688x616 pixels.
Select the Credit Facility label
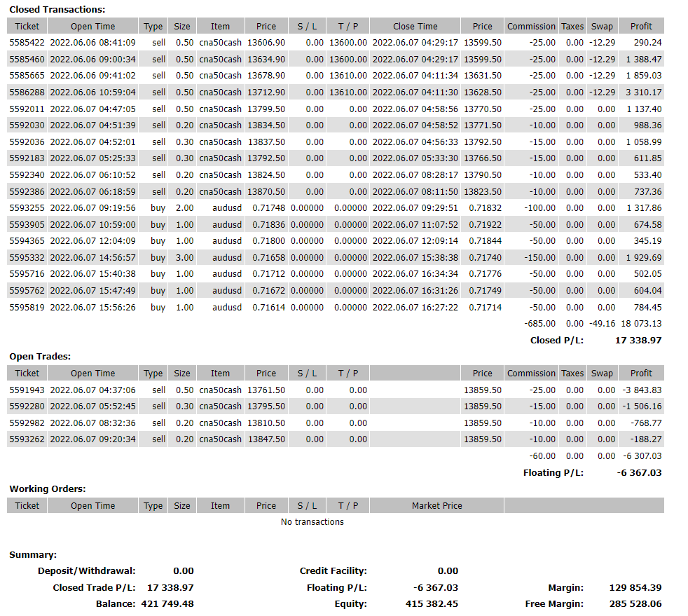click(x=333, y=571)
